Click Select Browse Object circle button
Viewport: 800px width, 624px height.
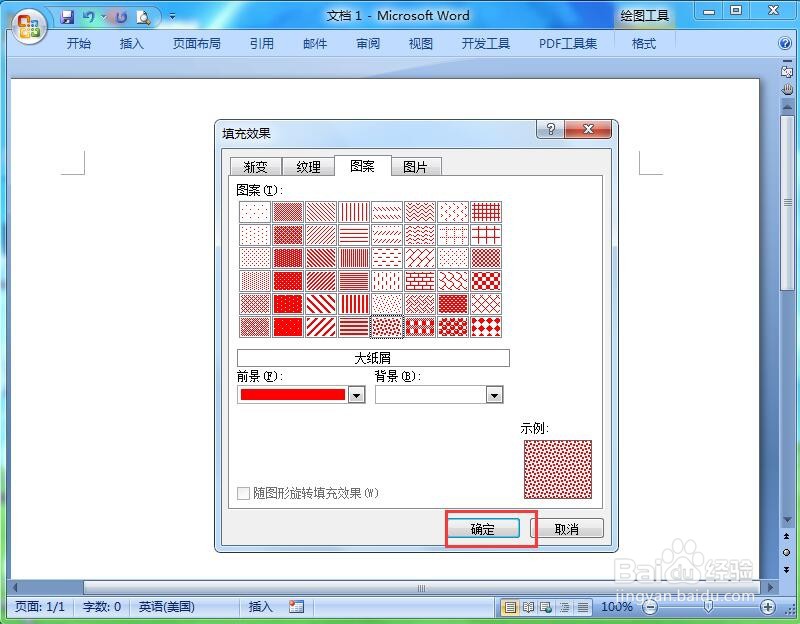[x=786, y=553]
